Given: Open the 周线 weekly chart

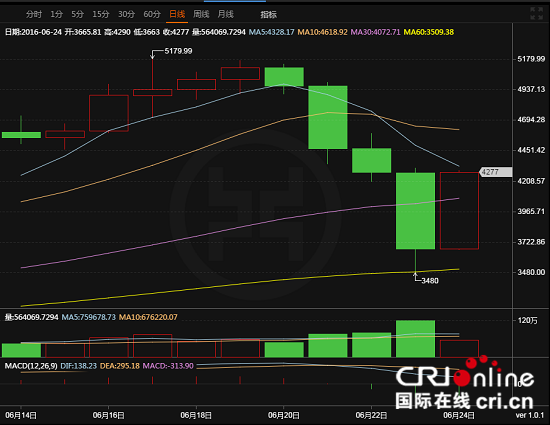Looking at the screenshot, I should coord(201,14).
